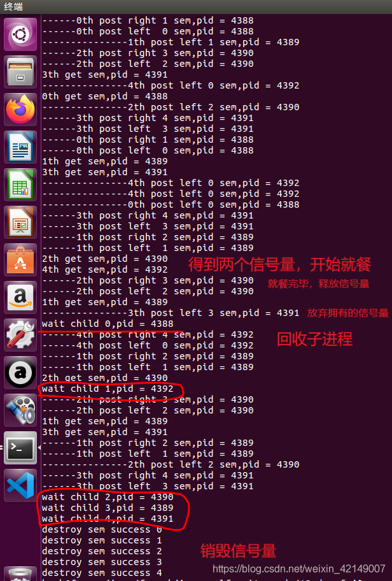Image resolution: width=392 pixels, height=581 pixels.
Task: Open the Trash at dock bottom
Action: point(20,573)
